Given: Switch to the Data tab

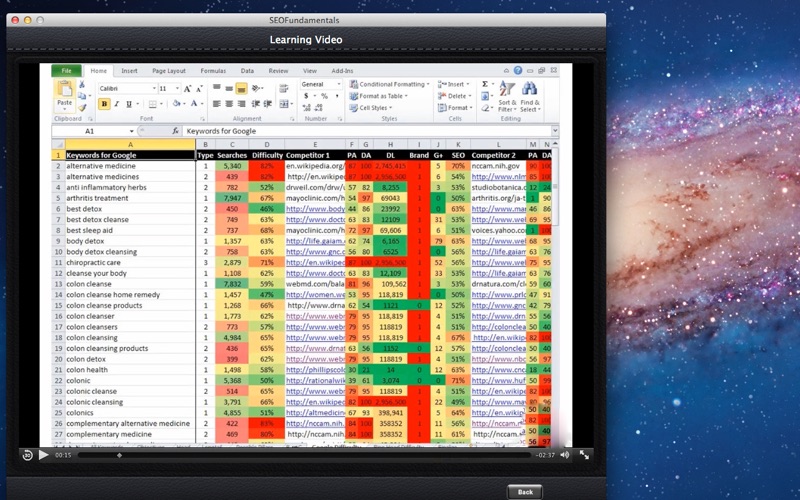Looking at the screenshot, I should click(247, 71).
